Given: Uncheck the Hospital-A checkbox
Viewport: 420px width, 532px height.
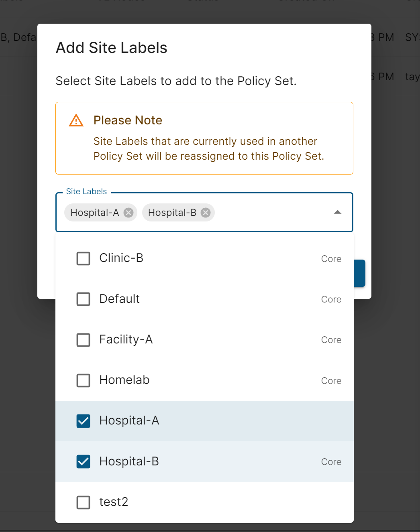Looking at the screenshot, I should (84, 421).
